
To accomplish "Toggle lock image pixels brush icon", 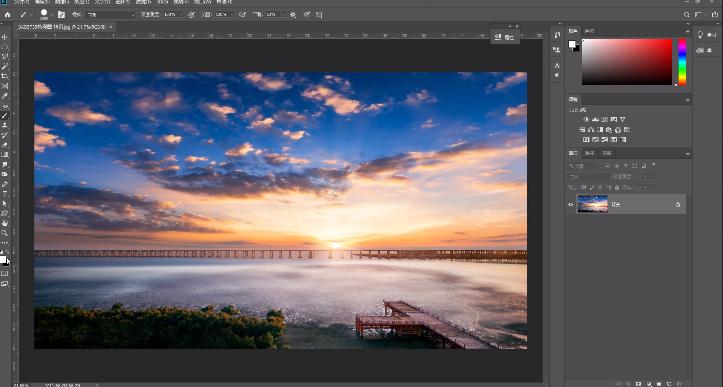I will (593, 187).
